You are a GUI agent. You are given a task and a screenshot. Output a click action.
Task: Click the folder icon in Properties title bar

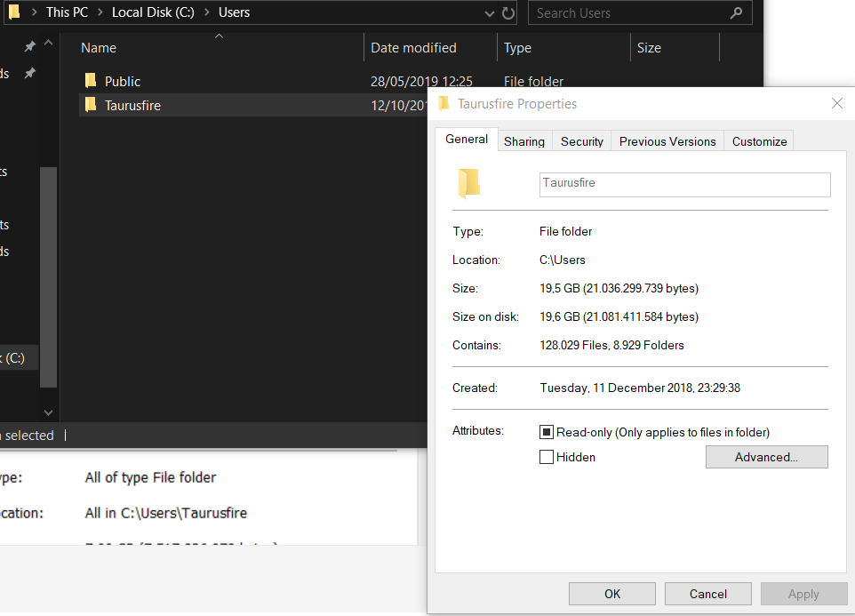[x=443, y=103]
